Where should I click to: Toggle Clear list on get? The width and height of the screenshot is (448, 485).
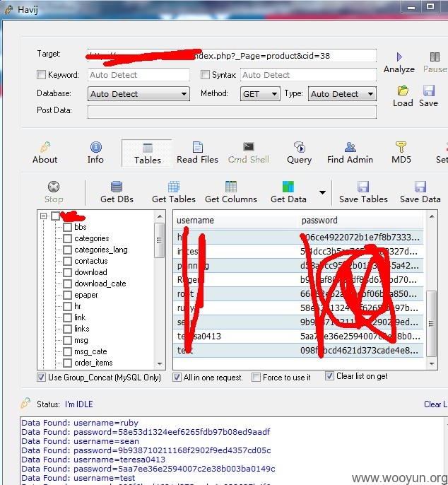(329, 376)
